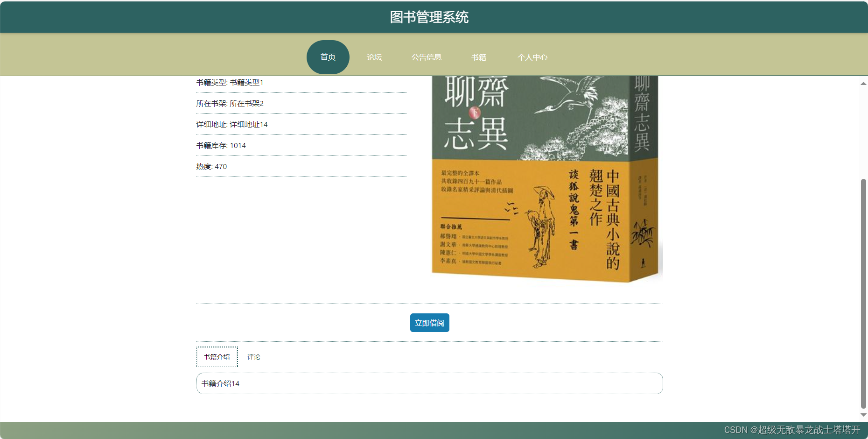
Task: Select the text 书籍库存: 1014
Action: tap(221, 146)
